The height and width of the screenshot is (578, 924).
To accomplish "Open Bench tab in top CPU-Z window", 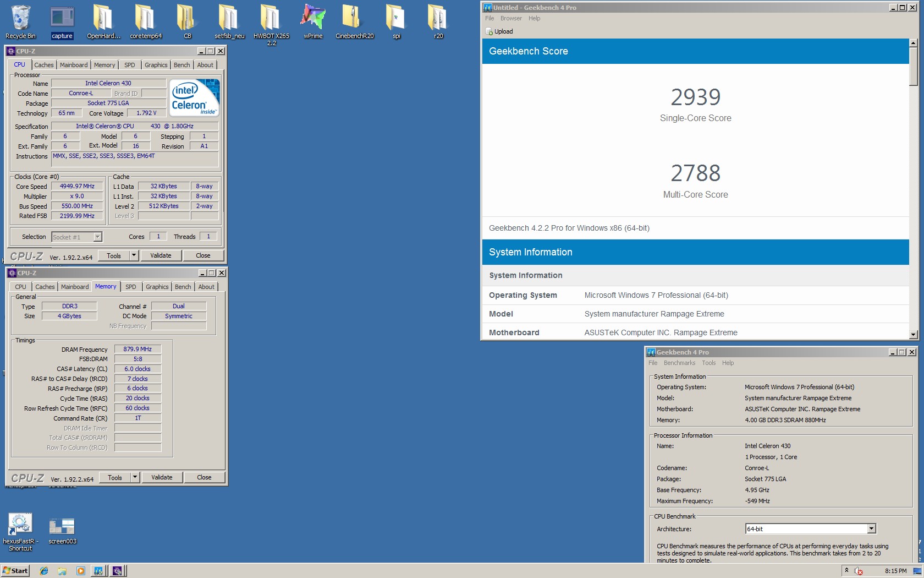I will point(182,65).
